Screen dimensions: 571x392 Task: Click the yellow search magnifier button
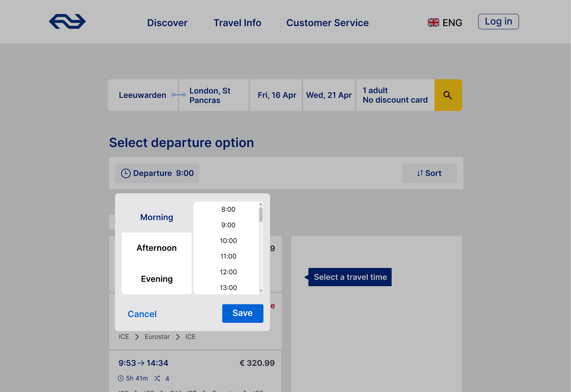coord(448,95)
